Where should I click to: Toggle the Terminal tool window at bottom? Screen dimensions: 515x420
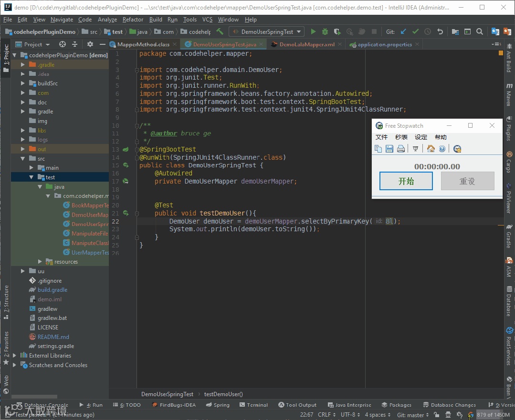[x=253, y=405]
